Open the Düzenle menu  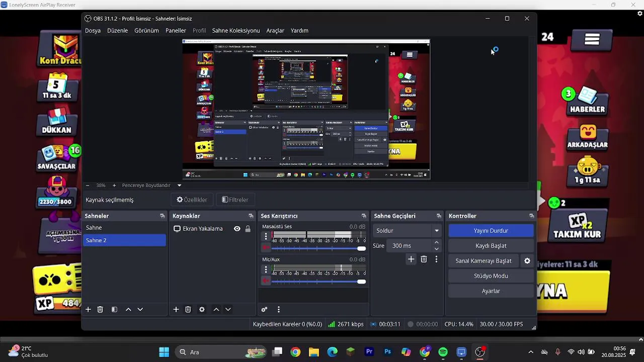(117, 31)
